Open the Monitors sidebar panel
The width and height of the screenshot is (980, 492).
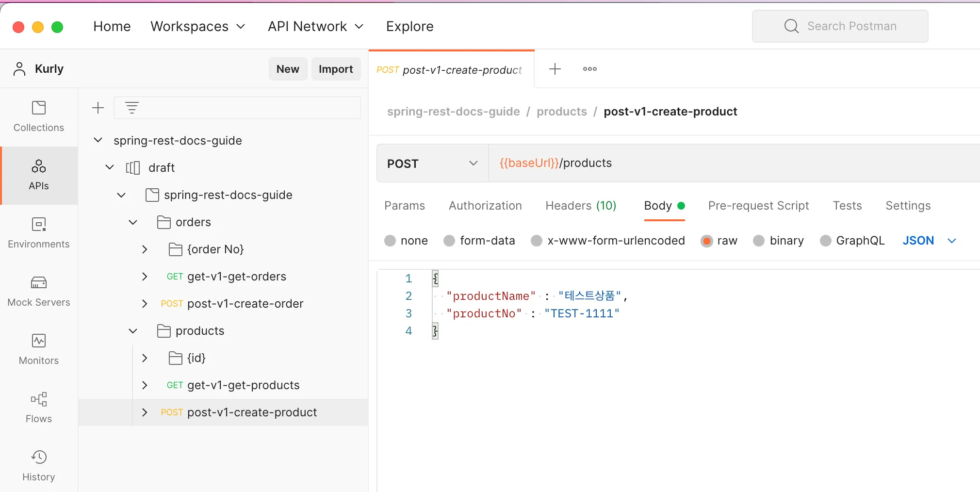pos(39,350)
